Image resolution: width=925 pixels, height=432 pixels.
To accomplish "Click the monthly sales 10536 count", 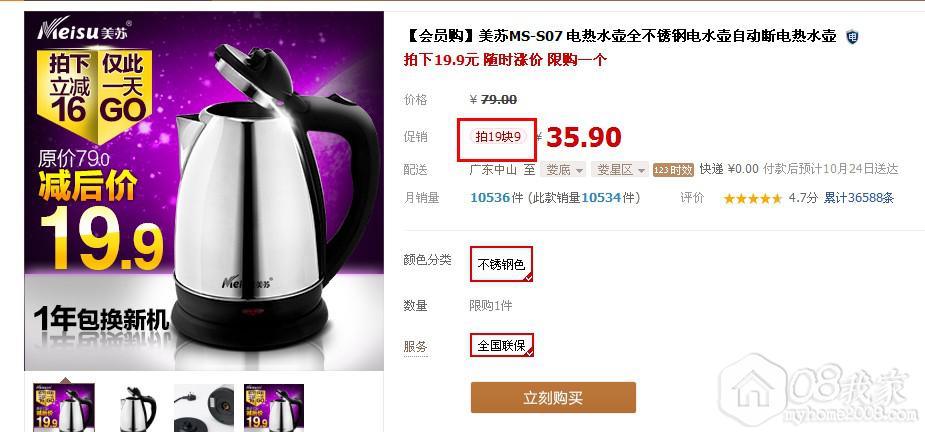I will 490,198.
